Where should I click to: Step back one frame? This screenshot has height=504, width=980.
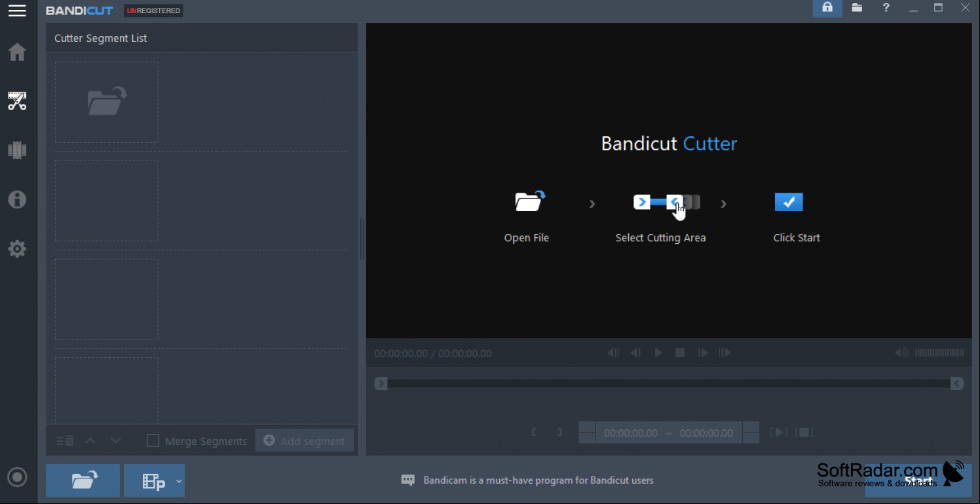pos(635,353)
